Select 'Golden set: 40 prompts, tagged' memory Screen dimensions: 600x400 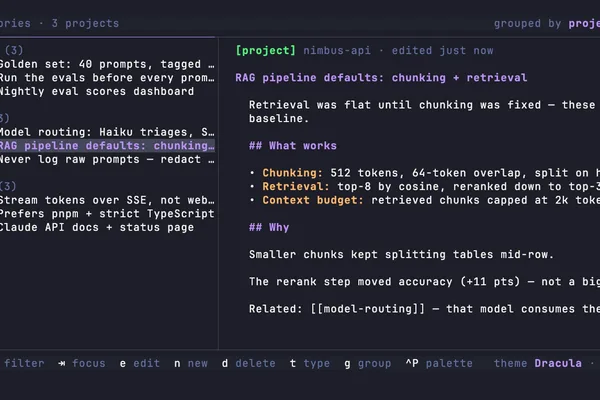(x=107, y=64)
